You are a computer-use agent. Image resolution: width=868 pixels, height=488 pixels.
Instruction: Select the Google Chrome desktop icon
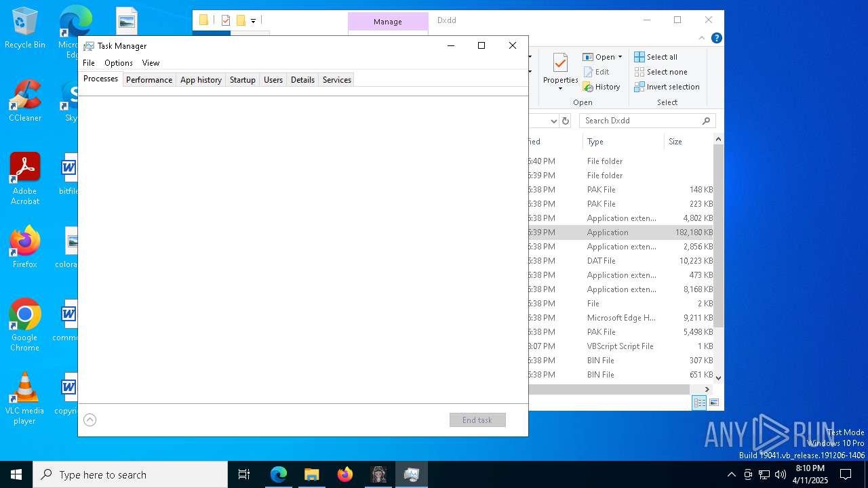coord(25,325)
